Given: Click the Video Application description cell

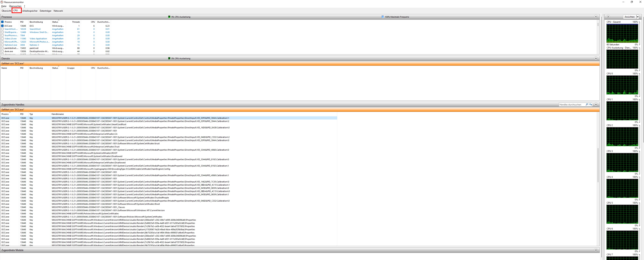Looking at the screenshot, I should tap(38, 39).
